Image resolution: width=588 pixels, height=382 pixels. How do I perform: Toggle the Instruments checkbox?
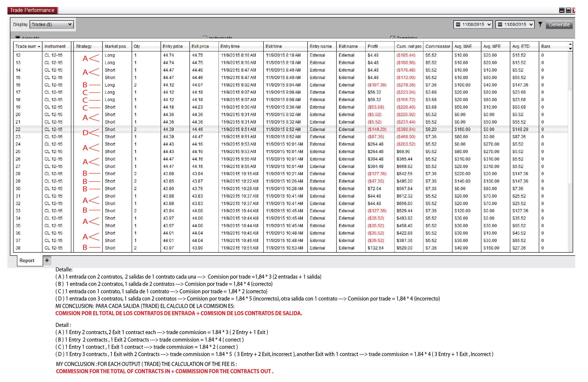pos(205,37)
